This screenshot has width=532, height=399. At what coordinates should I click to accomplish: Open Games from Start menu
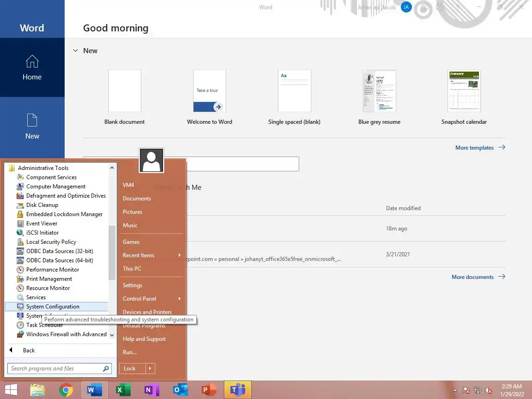pyautogui.click(x=131, y=242)
